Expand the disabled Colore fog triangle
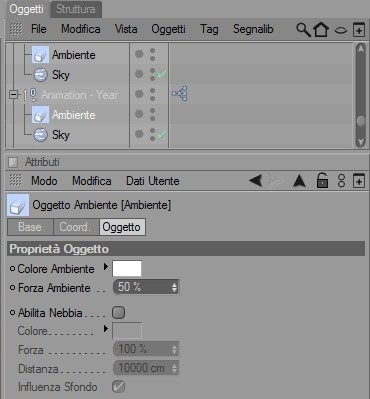Image resolution: width=370 pixels, height=399 pixels. 106,329
